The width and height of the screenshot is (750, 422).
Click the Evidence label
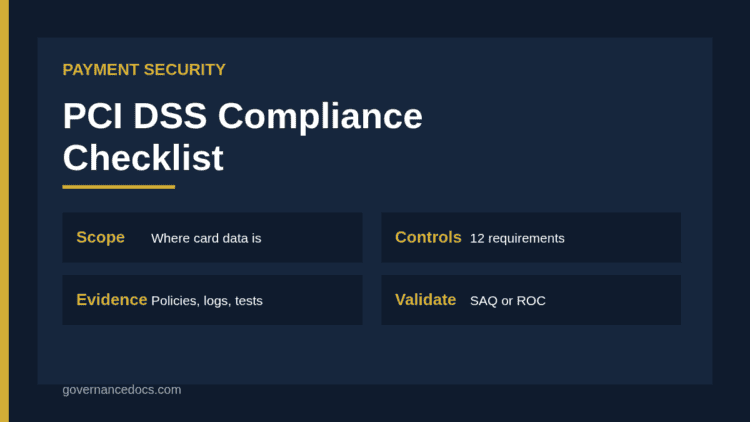(111, 300)
